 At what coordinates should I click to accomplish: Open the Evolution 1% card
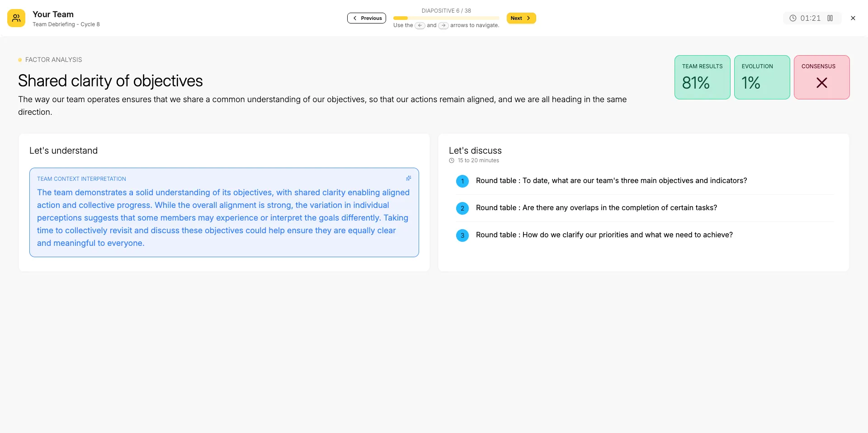pyautogui.click(x=762, y=77)
